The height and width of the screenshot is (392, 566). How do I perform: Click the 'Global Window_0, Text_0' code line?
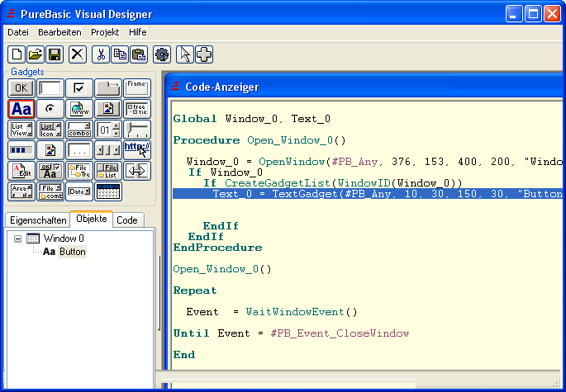point(251,119)
